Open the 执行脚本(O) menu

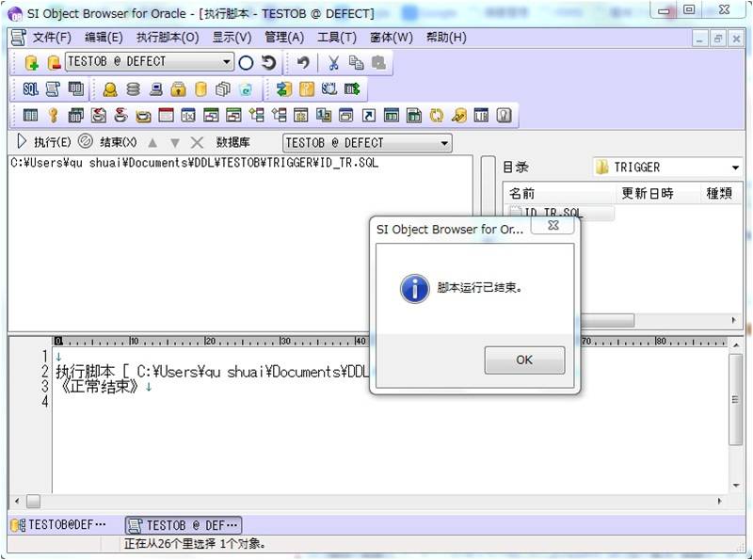click(x=168, y=38)
